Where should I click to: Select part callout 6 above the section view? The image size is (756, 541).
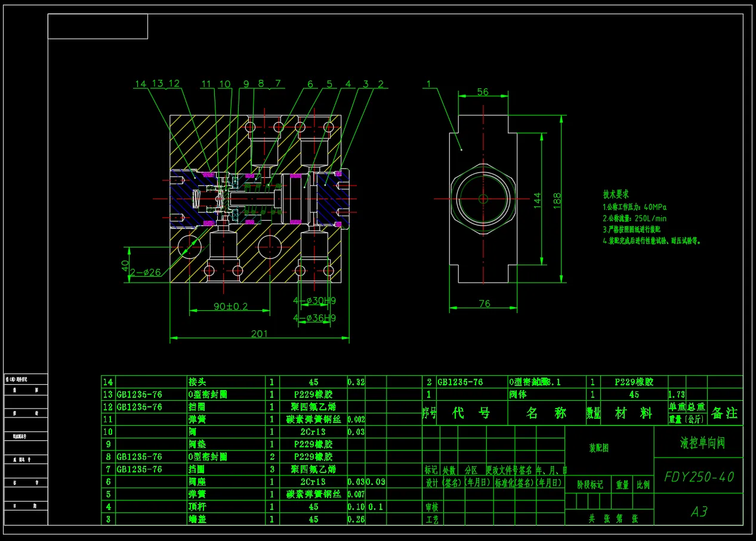point(310,84)
